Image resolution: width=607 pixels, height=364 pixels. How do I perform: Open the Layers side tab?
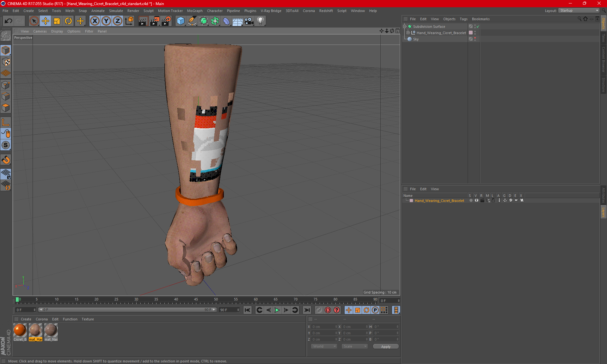[604, 212]
